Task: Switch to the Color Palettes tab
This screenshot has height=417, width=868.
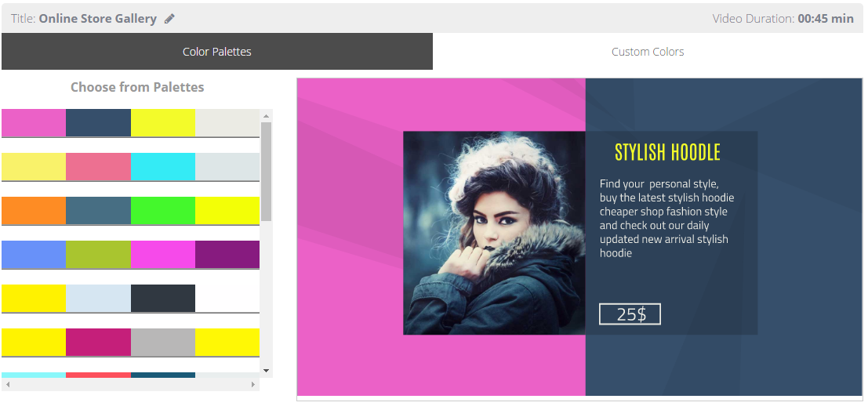Action: coord(217,52)
